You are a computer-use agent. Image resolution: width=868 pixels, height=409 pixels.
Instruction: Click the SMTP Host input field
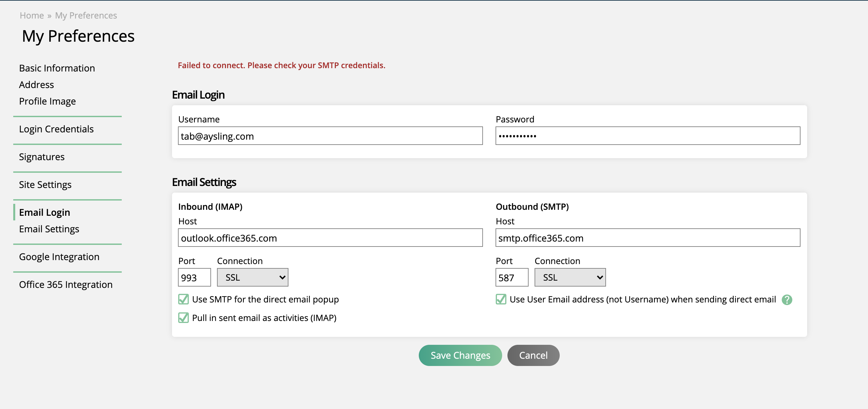point(648,238)
